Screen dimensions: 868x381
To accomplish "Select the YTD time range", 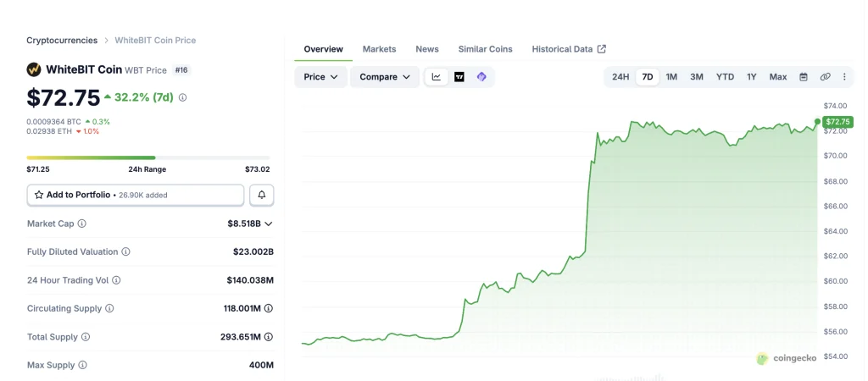I will coord(726,77).
